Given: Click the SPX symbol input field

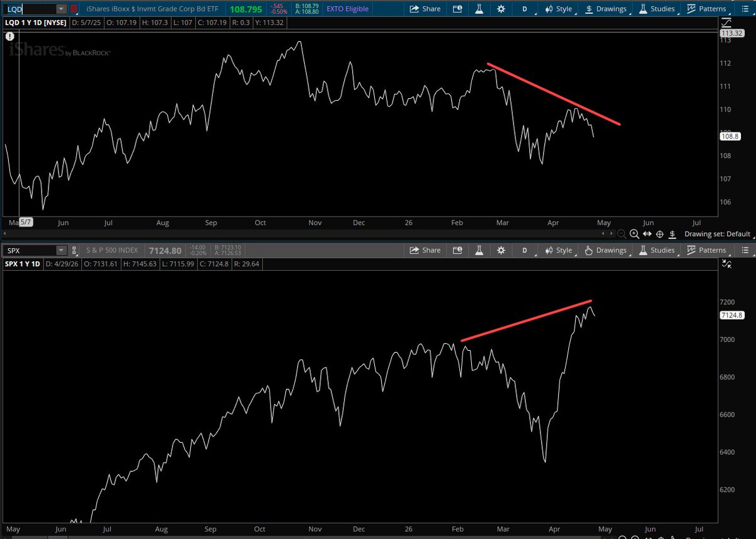Looking at the screenshot, I should coord(28,250).
